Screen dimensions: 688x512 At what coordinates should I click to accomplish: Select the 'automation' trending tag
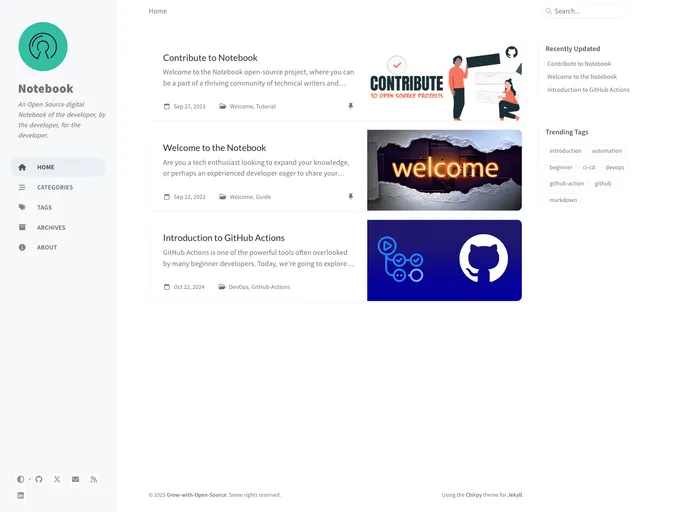coord(606,151)
